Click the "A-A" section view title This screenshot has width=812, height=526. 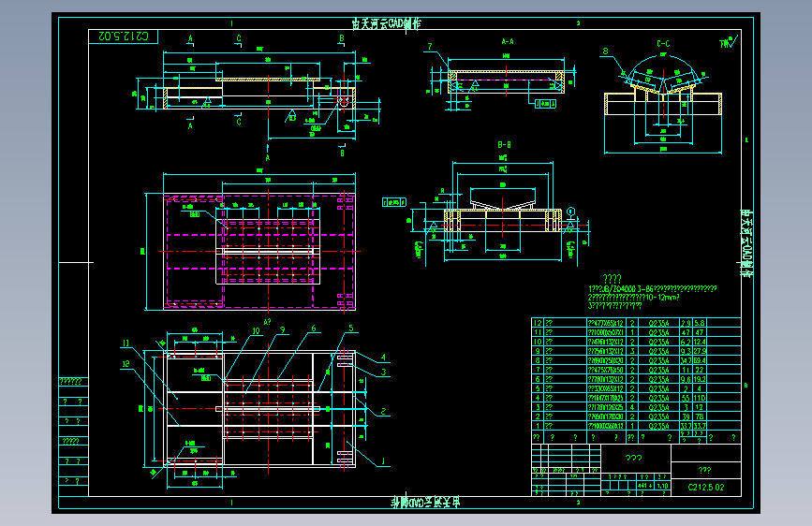coord(508,41)
